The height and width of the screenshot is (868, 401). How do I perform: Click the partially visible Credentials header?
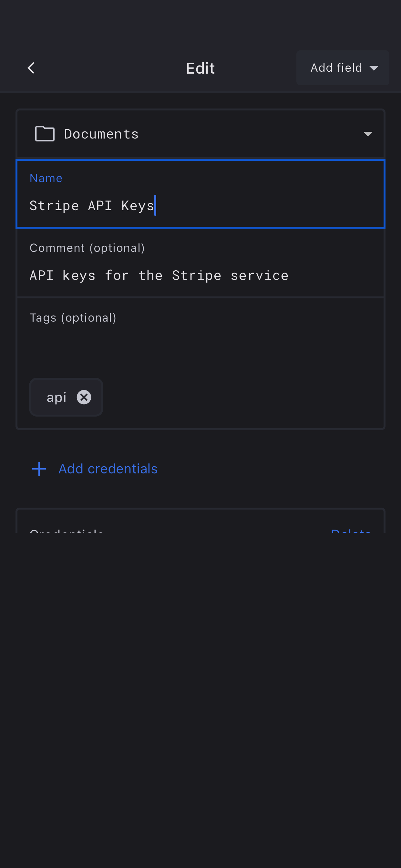[67, 530]
